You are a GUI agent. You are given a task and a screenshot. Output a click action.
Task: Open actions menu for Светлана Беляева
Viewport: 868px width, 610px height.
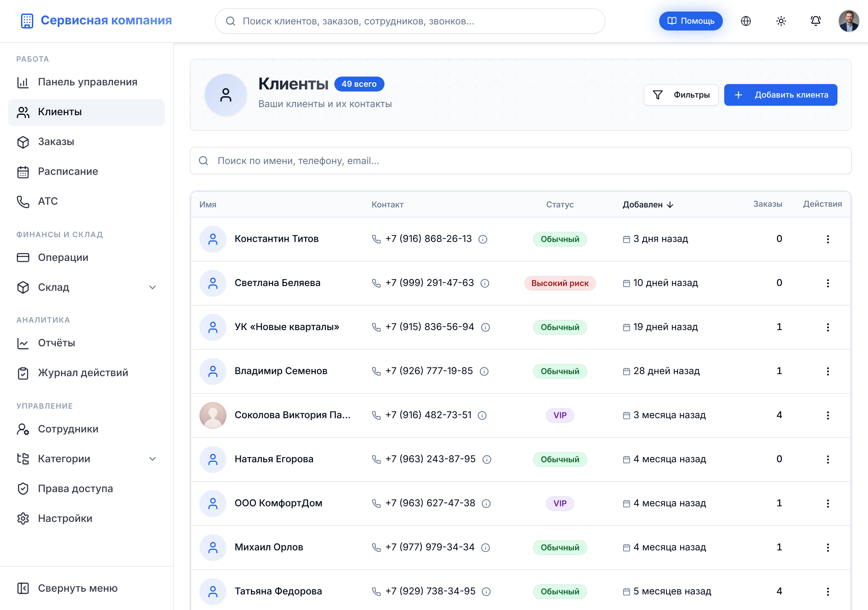click(828, 283)
